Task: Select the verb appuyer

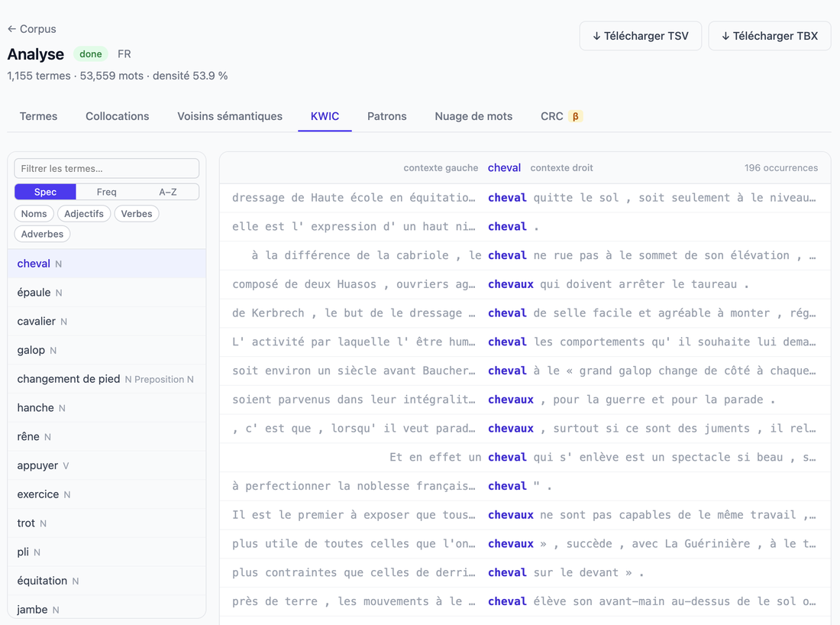Action: (x=107, y=466)
